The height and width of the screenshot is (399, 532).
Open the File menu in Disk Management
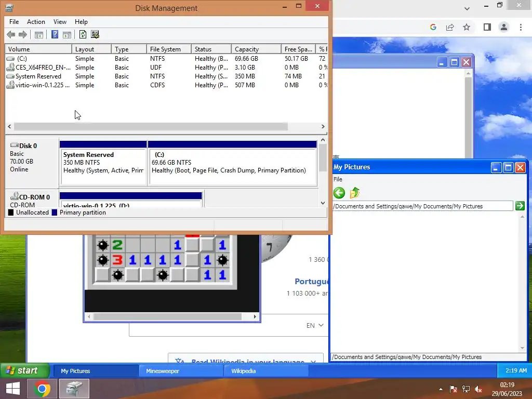[x=14, y=22]
